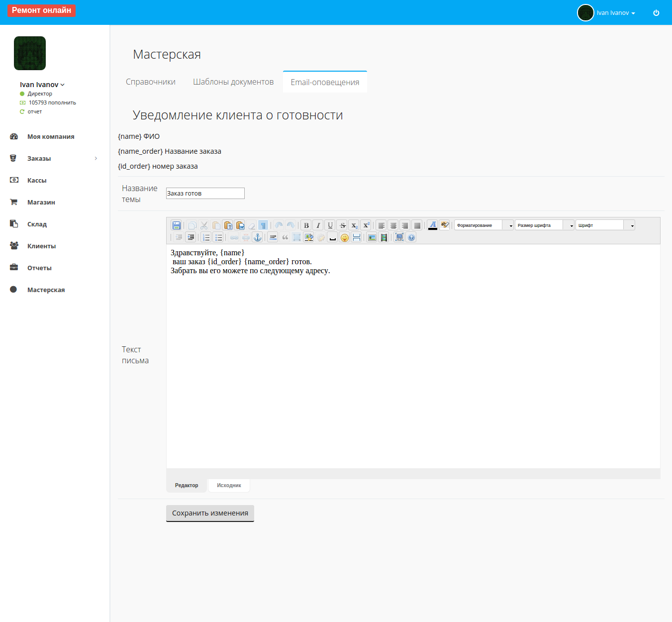Click the sidebar profile avatar image
This screenshot has width=672, height=622.
click(30, 53)
